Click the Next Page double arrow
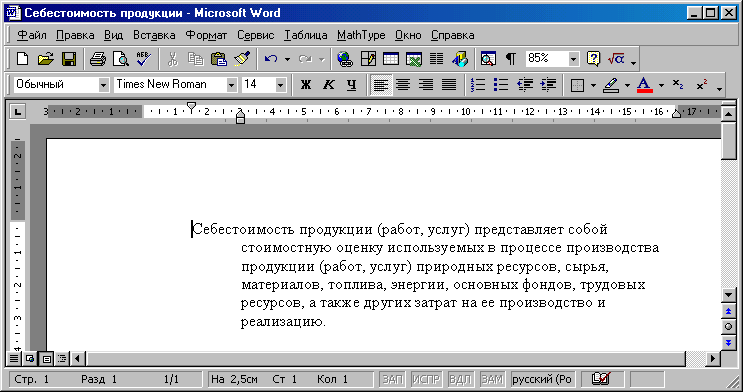 tap(728, 342)
